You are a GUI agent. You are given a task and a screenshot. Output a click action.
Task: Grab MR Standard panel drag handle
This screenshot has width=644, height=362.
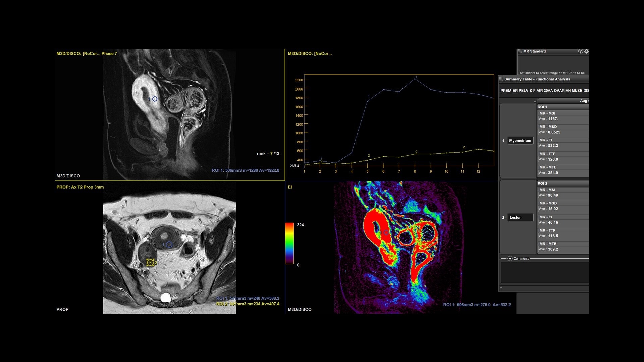520,51
